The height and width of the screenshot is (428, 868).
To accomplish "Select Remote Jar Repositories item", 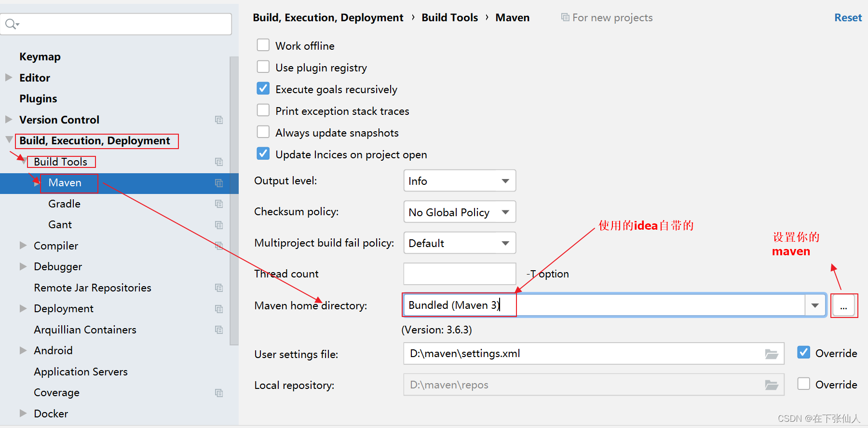I will tap(93, 288).
